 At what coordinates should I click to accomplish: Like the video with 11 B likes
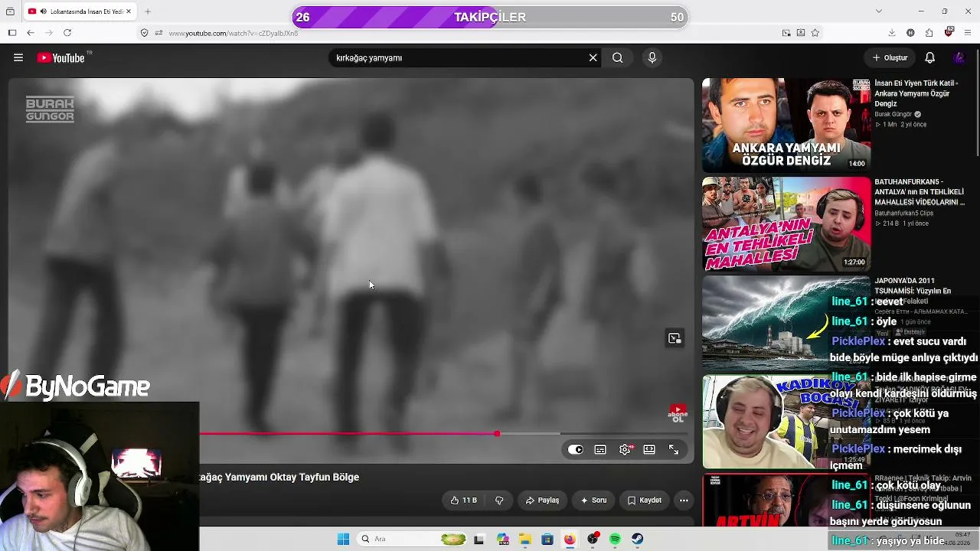[464, 500]
